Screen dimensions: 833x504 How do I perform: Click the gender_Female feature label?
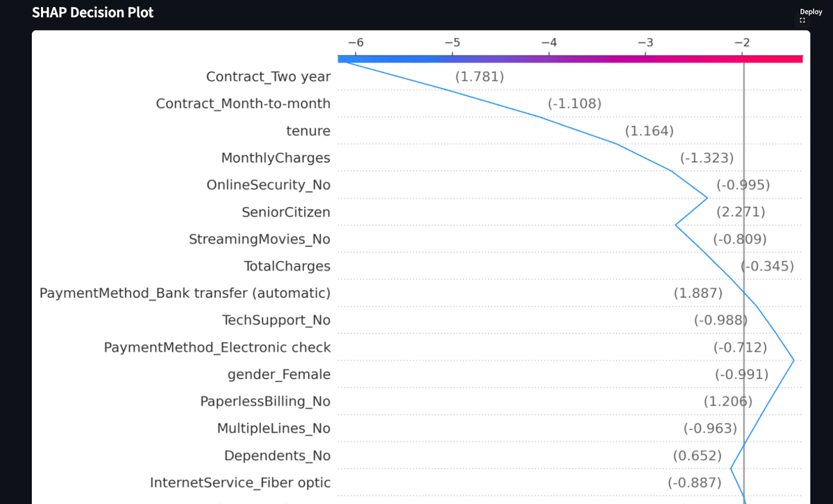279,375
